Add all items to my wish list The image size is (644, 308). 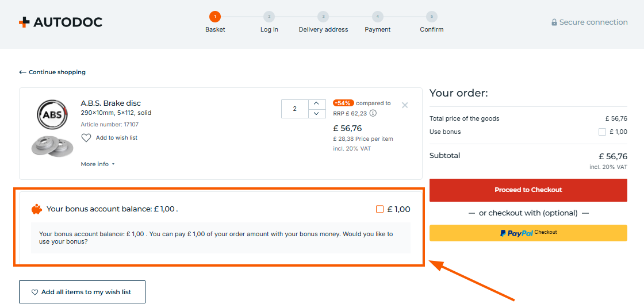pos(82,292)
